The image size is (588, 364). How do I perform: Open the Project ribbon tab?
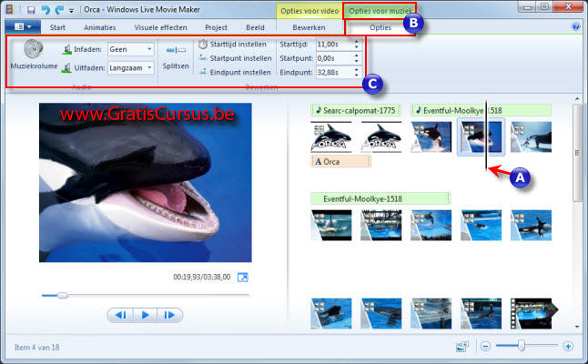tap(216, 27)
